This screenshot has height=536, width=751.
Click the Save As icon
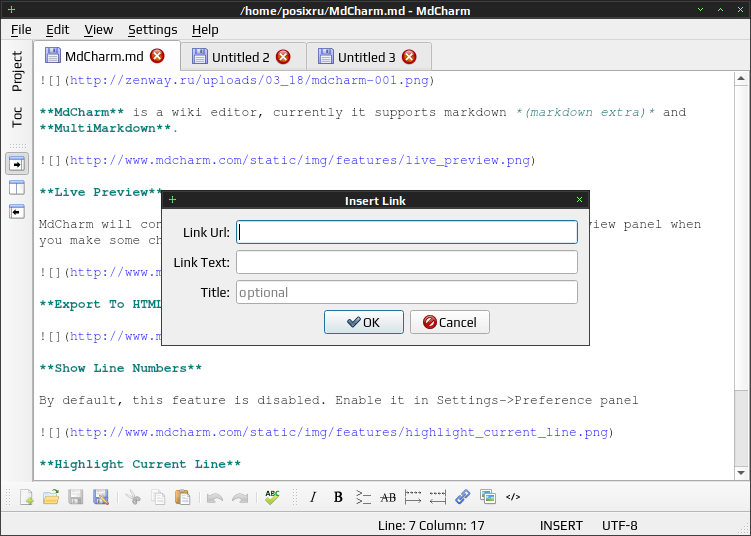click(x=101, y=497)
